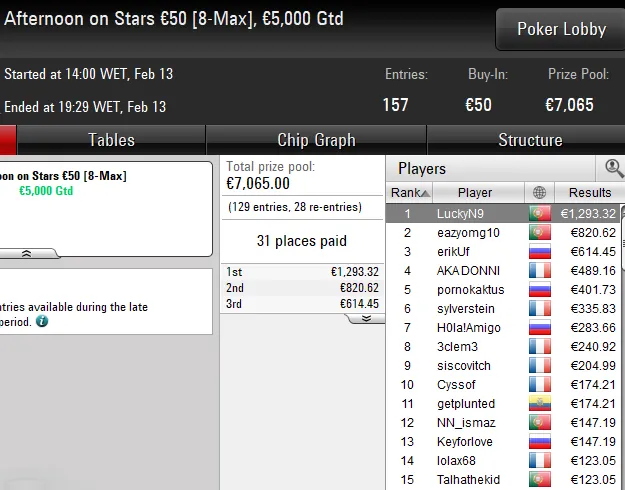Sort players by Rank column
The width and height of the screenshot is (625, 490).
[x=410, y=193]
